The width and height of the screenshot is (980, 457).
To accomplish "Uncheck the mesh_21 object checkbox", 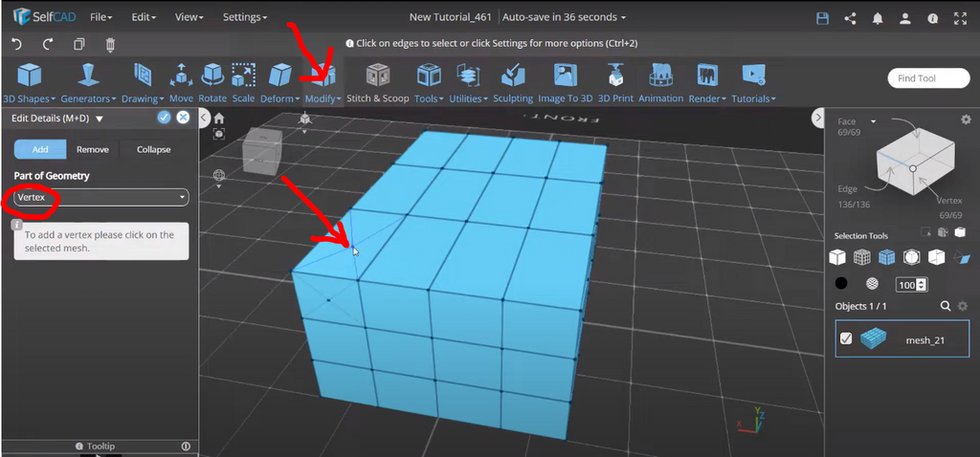I will [x=846, y=338].
